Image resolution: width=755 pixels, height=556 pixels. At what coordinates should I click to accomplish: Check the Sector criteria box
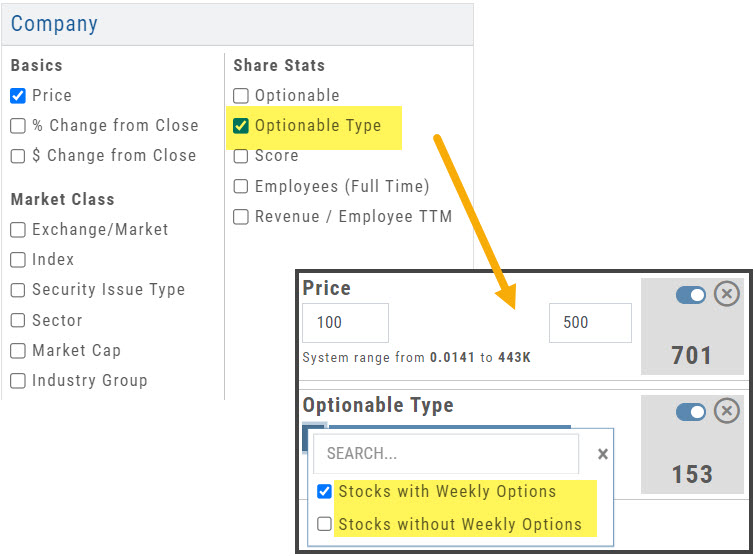coord(18,321)
